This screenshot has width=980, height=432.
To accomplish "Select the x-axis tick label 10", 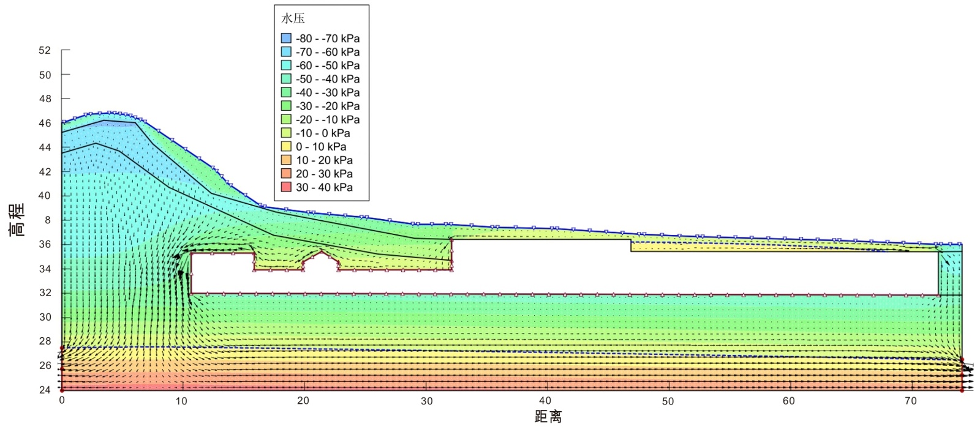I will [x=181, y=401].
